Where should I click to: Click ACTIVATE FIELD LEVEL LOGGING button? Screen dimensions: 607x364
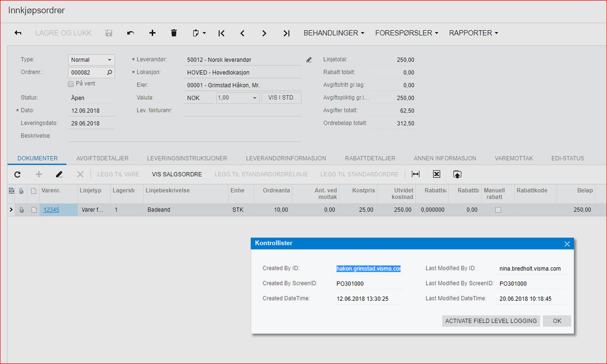click(490, 321)
